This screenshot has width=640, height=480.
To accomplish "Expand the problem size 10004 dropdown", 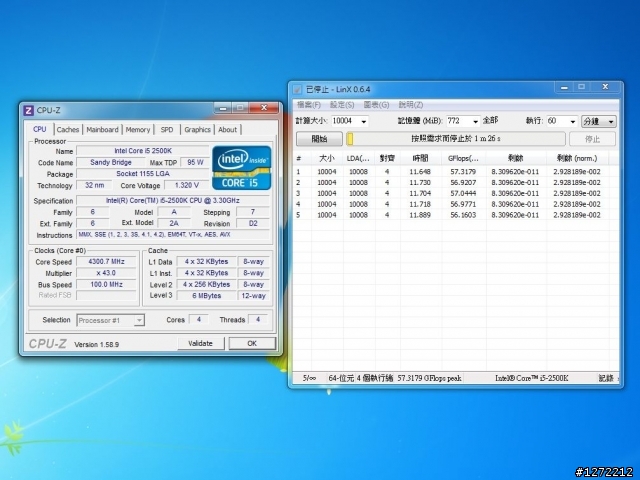I will (364, 121).
